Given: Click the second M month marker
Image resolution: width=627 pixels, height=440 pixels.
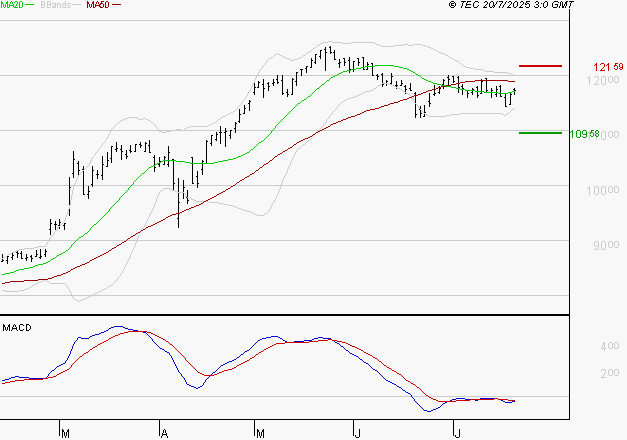Looking at the screenshot, I should pyautogui.click(x=260, y=433).
